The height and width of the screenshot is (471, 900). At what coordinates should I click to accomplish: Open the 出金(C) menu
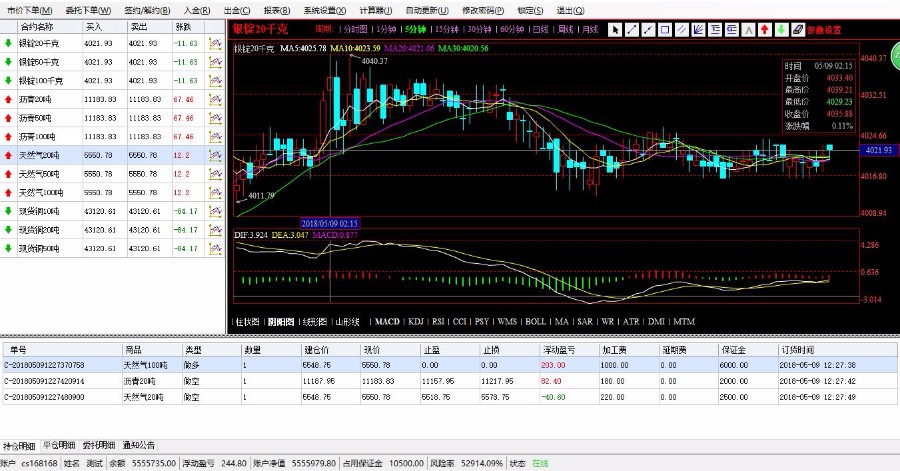coord(237,10)
